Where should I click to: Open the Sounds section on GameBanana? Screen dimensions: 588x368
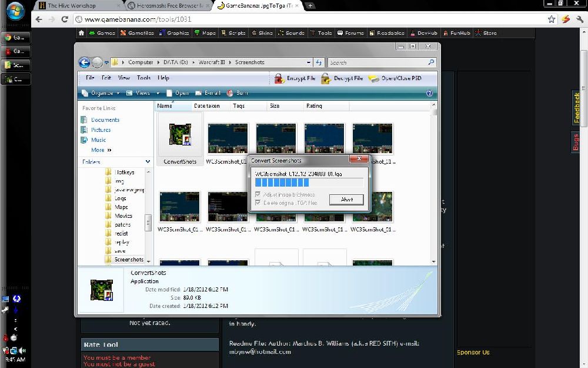point(291,33)
